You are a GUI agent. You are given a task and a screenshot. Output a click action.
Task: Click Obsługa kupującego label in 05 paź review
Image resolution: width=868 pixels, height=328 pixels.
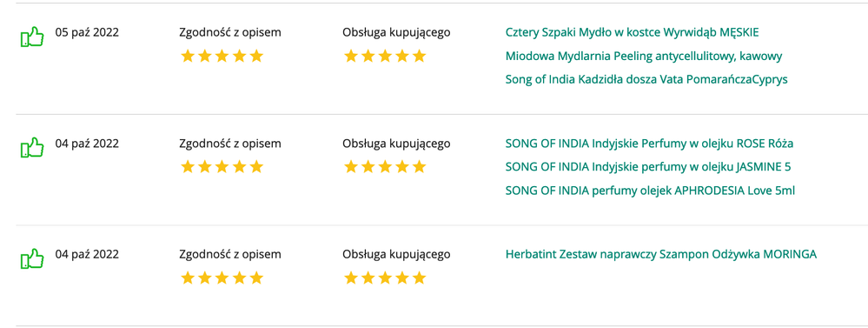(x=396, y=32)
